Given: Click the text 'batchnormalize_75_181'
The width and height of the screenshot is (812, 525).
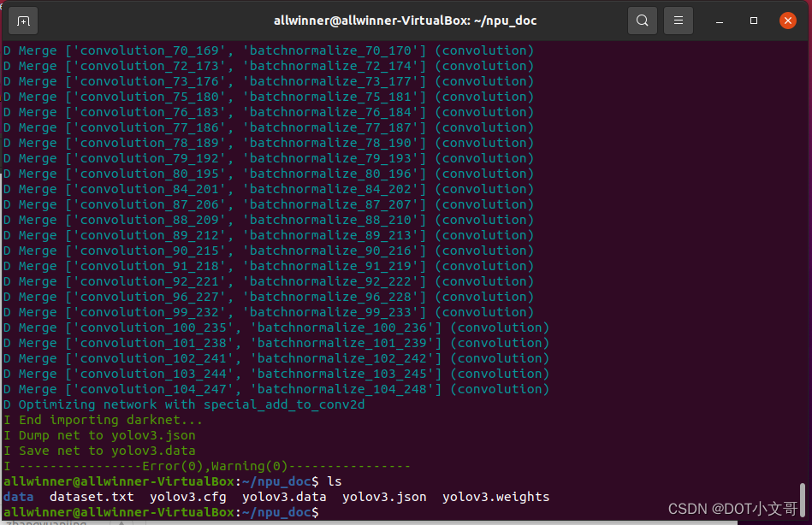Looking at the screenshot, I should tap(330, 97).
